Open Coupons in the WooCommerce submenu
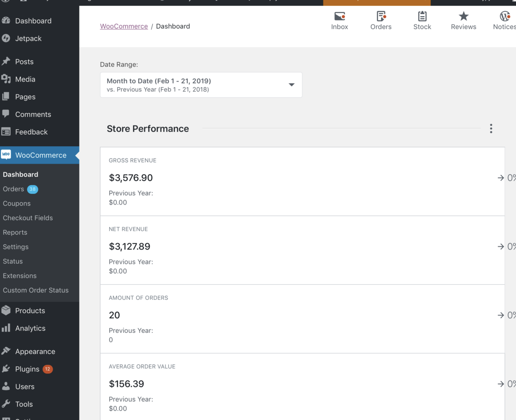516x420 pixels. [17, 203]
